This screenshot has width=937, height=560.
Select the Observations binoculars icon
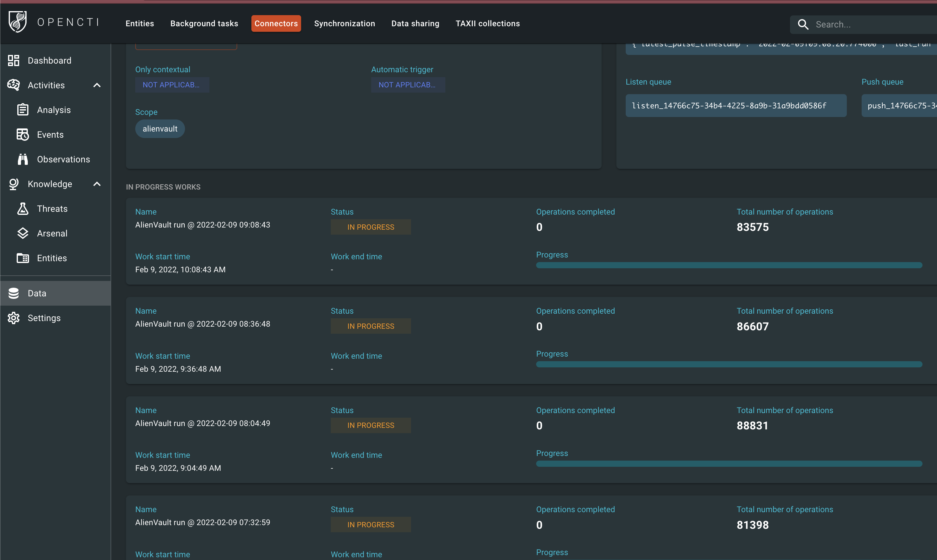(x=23, y=159)
